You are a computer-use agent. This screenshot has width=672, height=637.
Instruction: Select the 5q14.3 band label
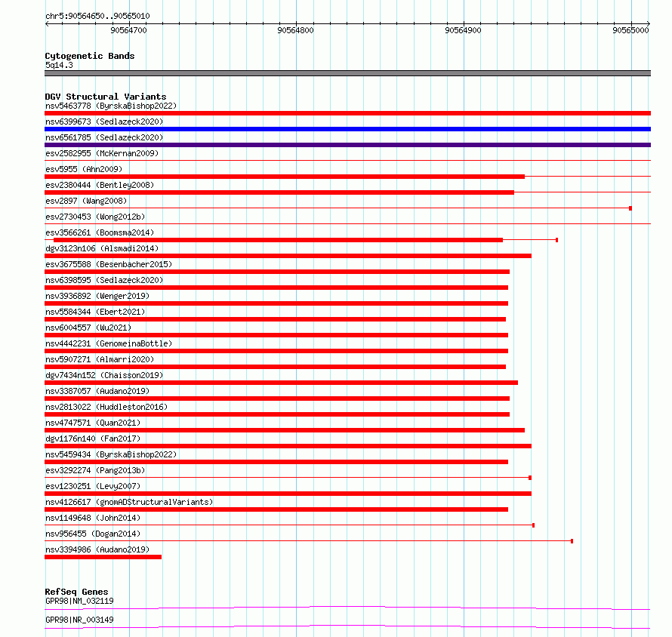[x=59, y=65]
